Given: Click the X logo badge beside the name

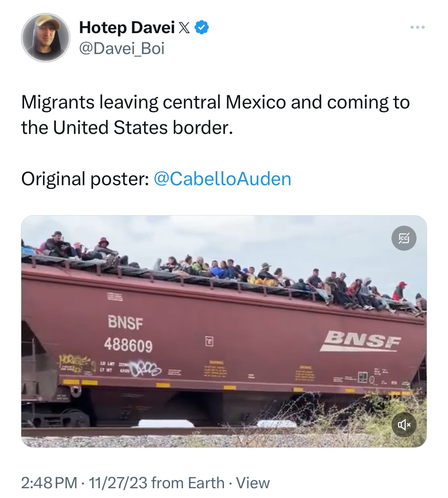Looking at the screenshot, I should (184, 28).
